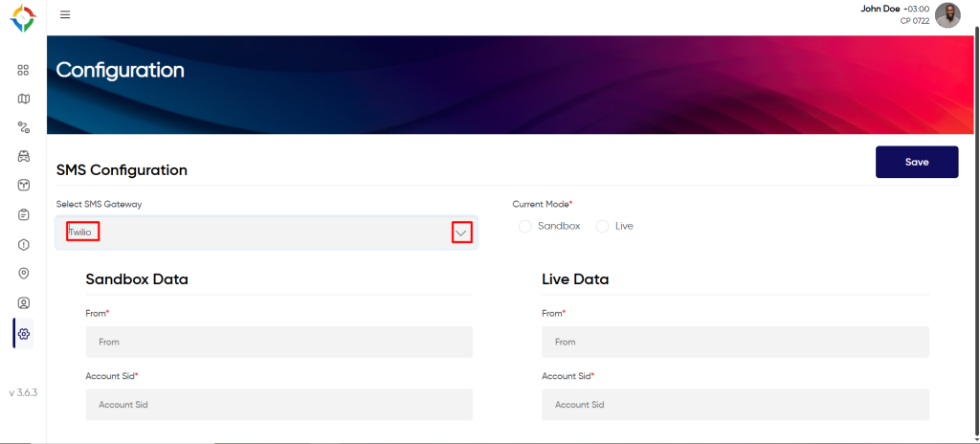980x444 pixels.
Task: Open the vehicles car icon
Action: point(23,156)
